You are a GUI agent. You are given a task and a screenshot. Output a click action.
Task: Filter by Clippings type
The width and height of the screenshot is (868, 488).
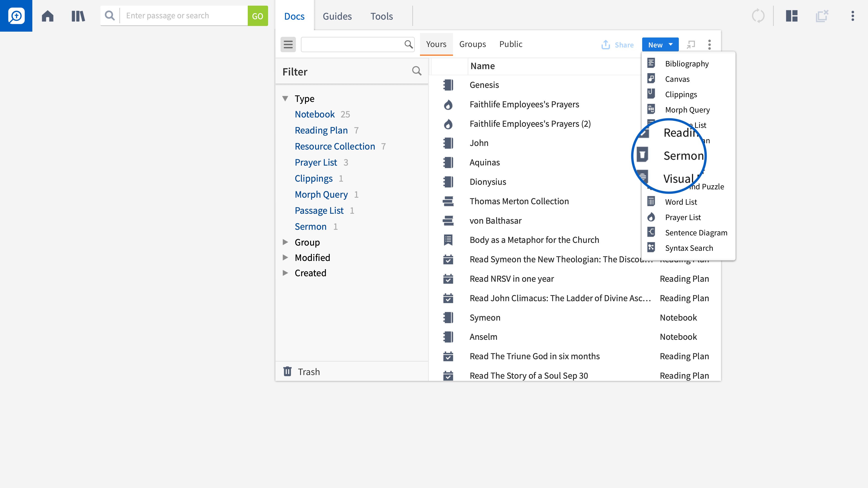tap(313, 178)
